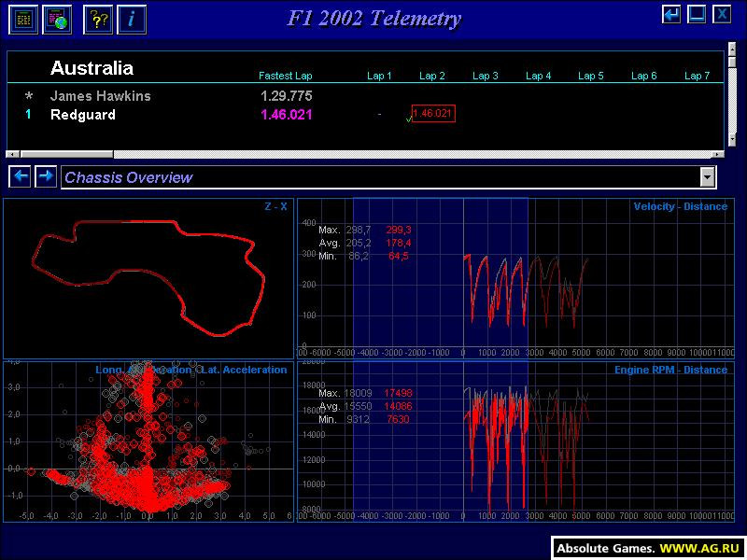The width and height of the screenshot is (747, 560).
Task: Go to previous chart view with left arrow
Action: coord(21,176)
